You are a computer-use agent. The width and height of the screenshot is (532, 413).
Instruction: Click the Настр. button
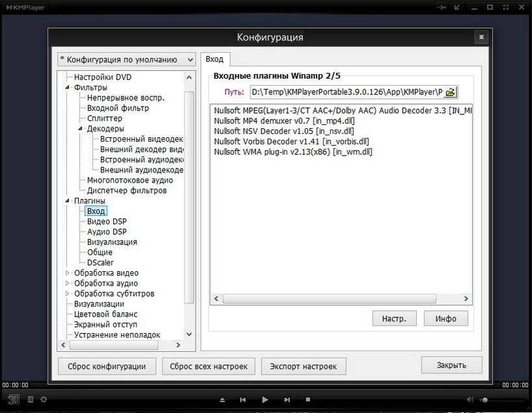[x=394, y=318]
